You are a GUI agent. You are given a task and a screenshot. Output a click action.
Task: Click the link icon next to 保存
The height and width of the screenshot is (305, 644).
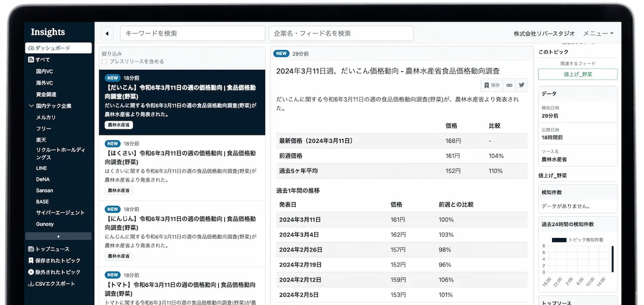click(509, 85)
